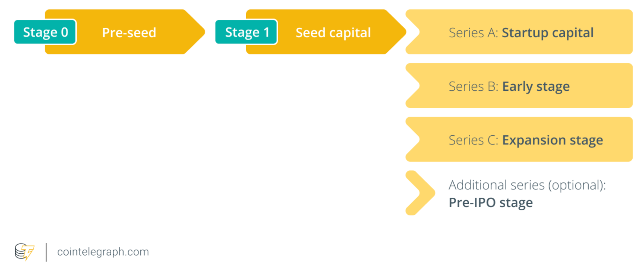Select Series B: Early stage box
644x264 pixels.
tap(519, 86)
